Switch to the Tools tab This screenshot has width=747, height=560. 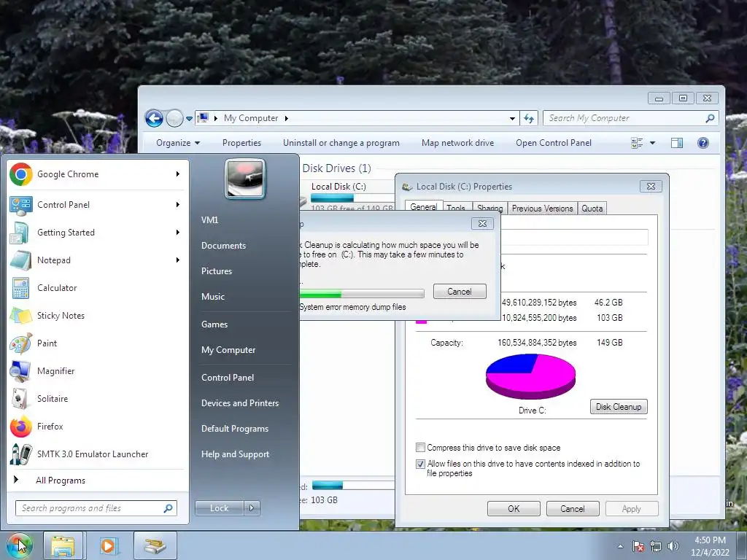pos(456,208)
